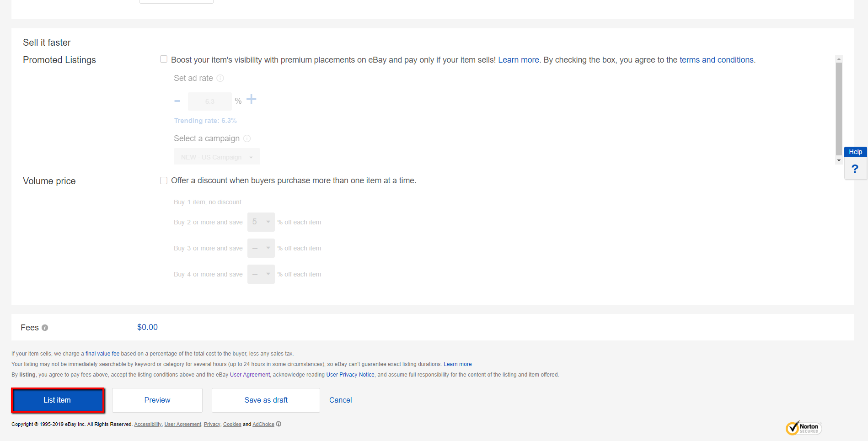
Task: Click the scrollbar up arrow
Action: tap(839, 59)
